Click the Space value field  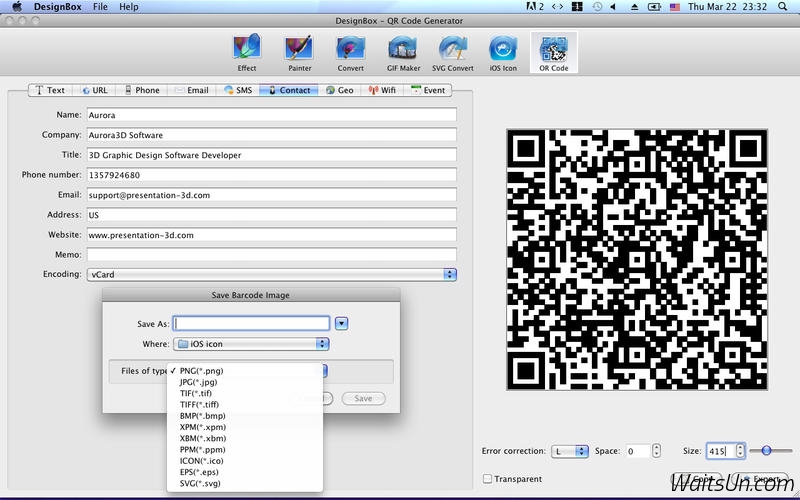[x=638, y=451]
